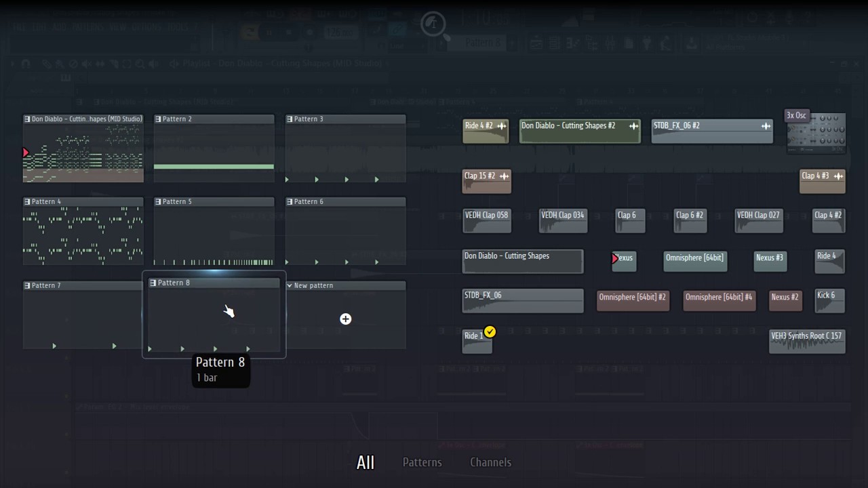Switch to the Channels tab

point(490,462)
